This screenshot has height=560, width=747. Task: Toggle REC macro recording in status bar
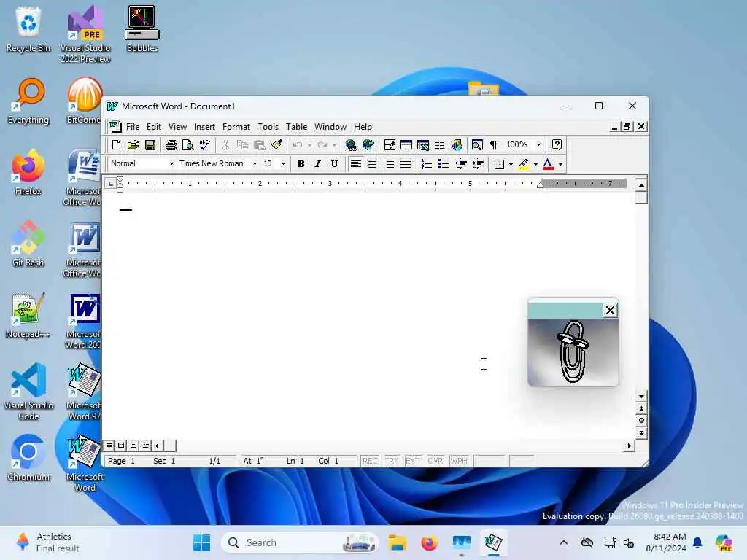[x=370, y=461]
